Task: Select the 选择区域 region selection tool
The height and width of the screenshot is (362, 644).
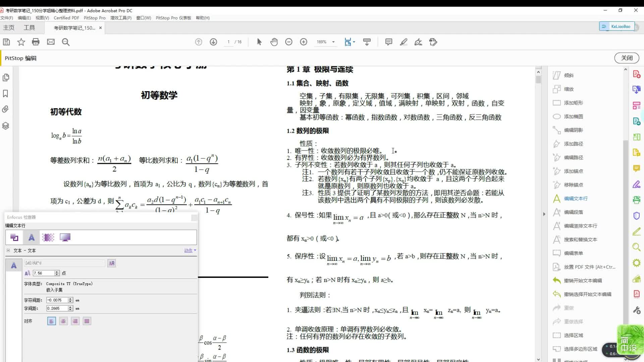Action: [572, 335]
